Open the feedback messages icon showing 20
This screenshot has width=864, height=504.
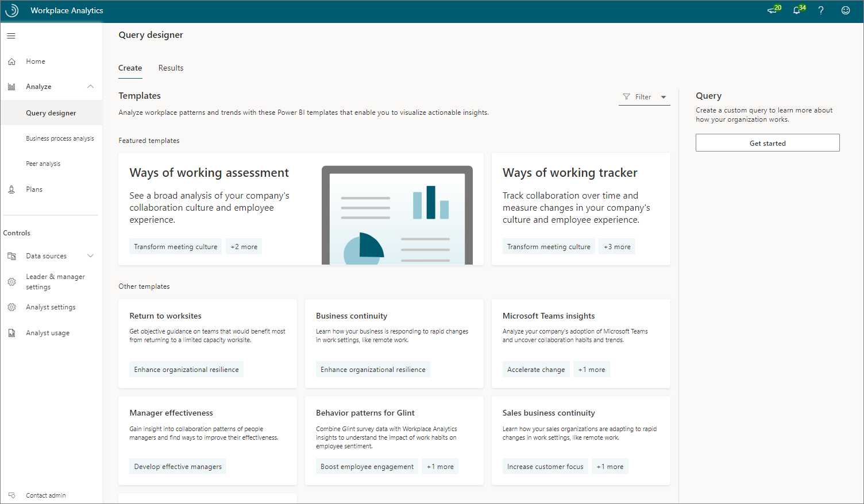coord(774,10)
